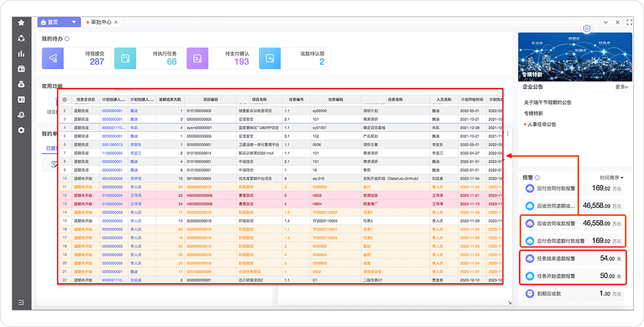The width and height of the screenshot is (644, 327).
Task: Refresh the 我的待办 section
Action: point(67,39)
